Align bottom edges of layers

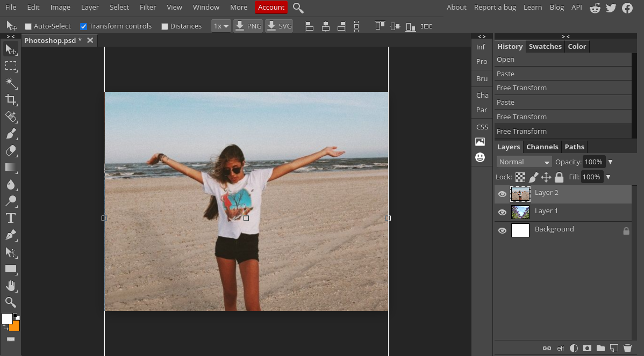coord(410,26)
